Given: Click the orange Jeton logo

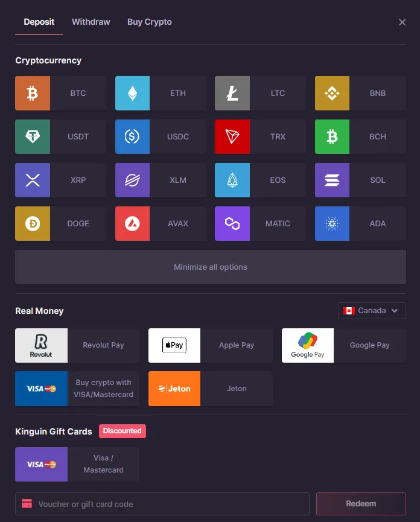Looking at the screenshot, I should (174, 389).
